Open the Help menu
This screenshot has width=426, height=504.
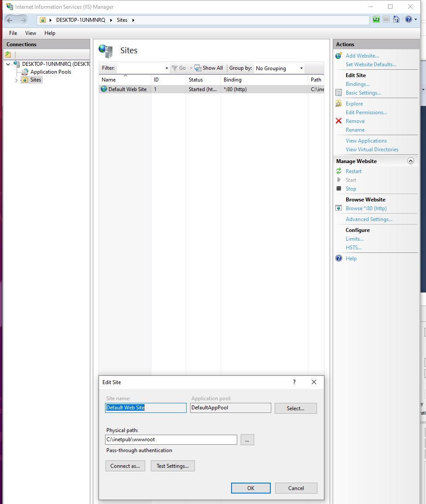pos(50,33)
